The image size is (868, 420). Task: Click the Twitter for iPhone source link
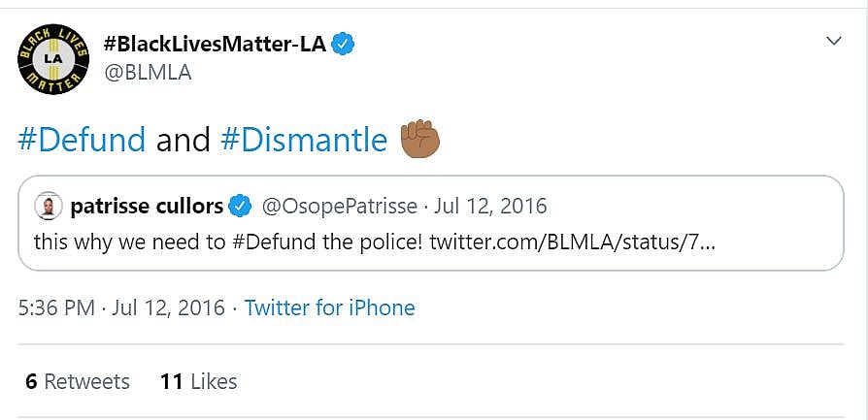coord(329,308)
